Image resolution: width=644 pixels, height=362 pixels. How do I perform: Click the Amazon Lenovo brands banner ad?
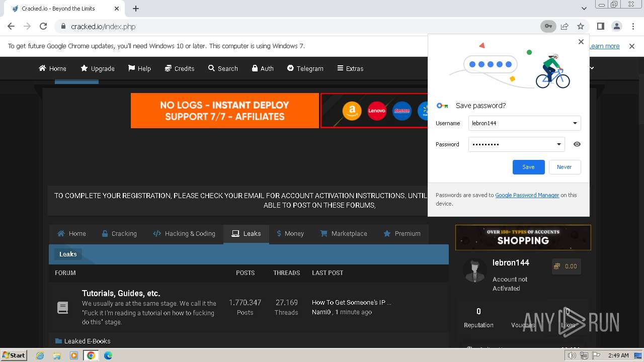pyautogui.click(x=374, y=111)
